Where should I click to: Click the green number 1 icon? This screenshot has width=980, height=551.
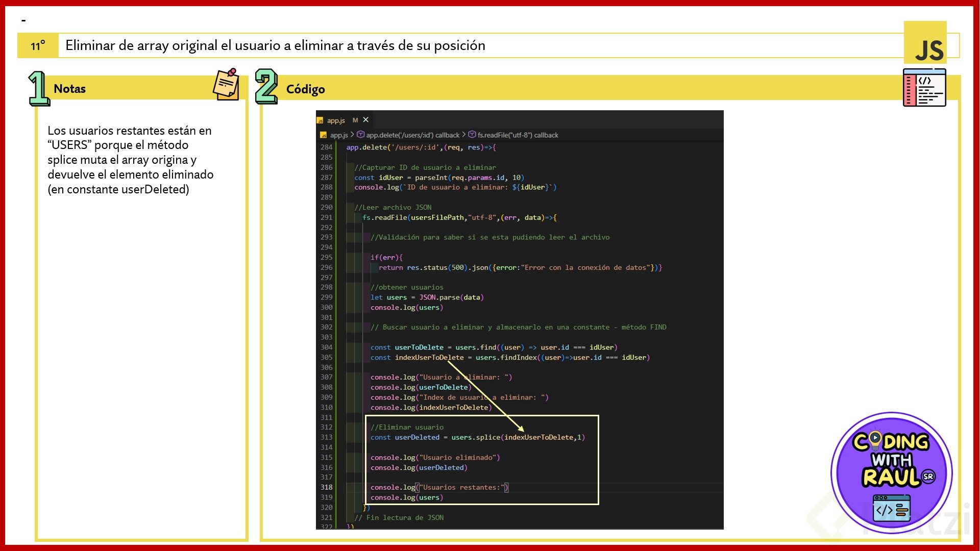[38, 88]
